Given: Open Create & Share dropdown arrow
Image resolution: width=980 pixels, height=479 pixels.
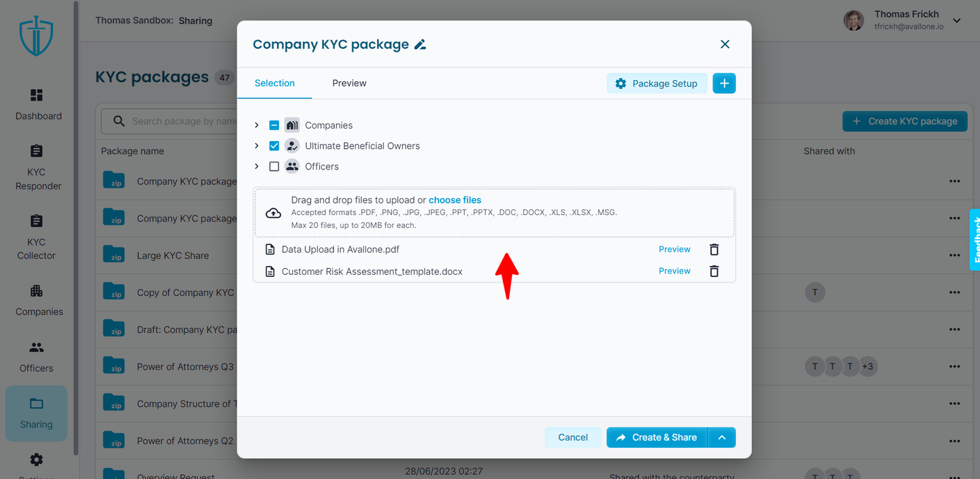Looking at the screenshot, I should (x=722, y=437).
